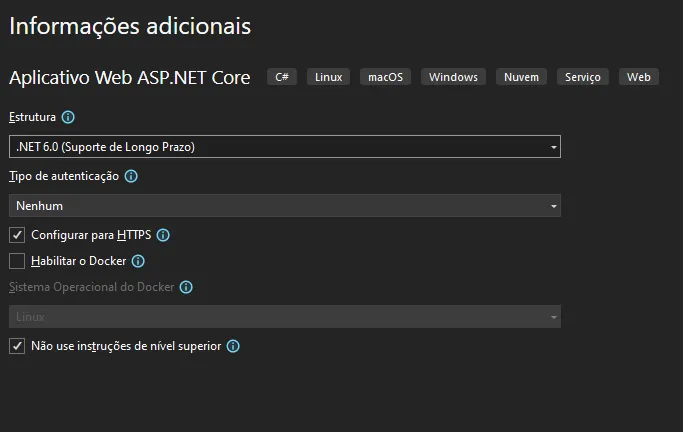Click info icon beside instruções de nível superior
683x432 pixels.
pos(233,346)
